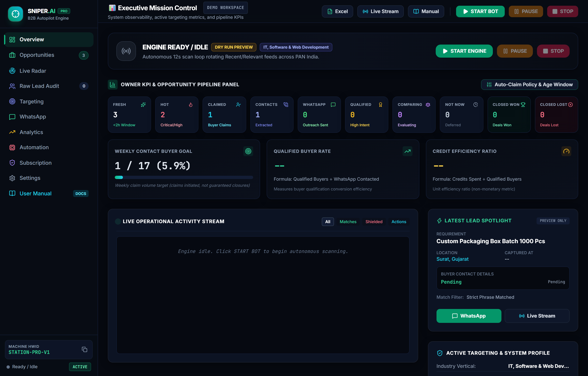The image size is (588, 376).
Task: Click the phone icon on Contacts card
Action: [286, 104]
